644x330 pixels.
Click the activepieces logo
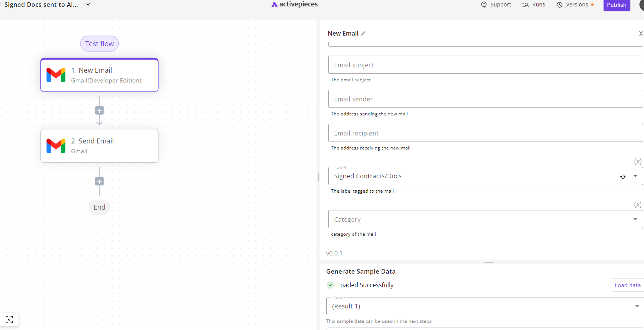point(295,5)
